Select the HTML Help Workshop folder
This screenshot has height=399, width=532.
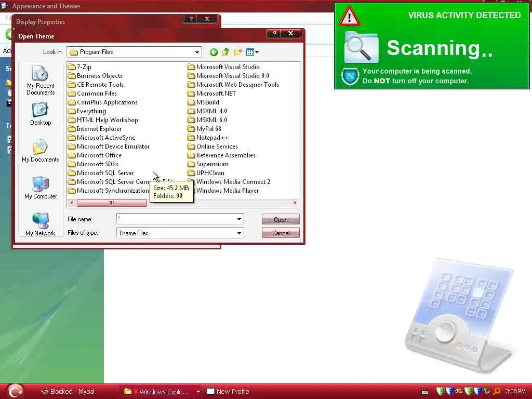pyautogui.click(x=103, y=120)
